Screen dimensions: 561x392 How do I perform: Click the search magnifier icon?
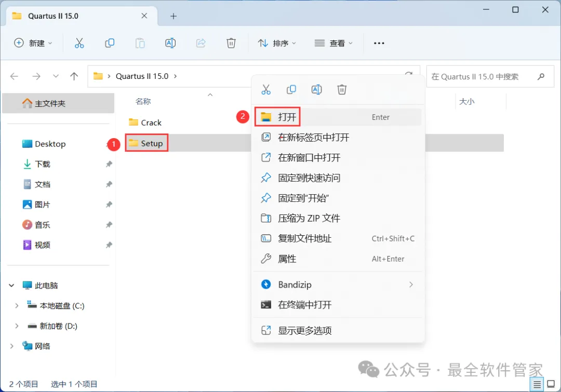tap(541, 76)
